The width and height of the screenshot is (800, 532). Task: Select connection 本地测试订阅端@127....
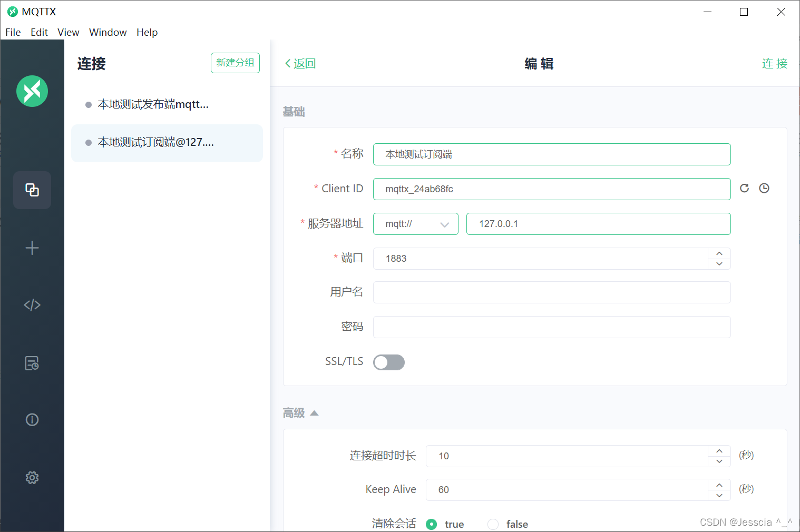click(167, 143)
